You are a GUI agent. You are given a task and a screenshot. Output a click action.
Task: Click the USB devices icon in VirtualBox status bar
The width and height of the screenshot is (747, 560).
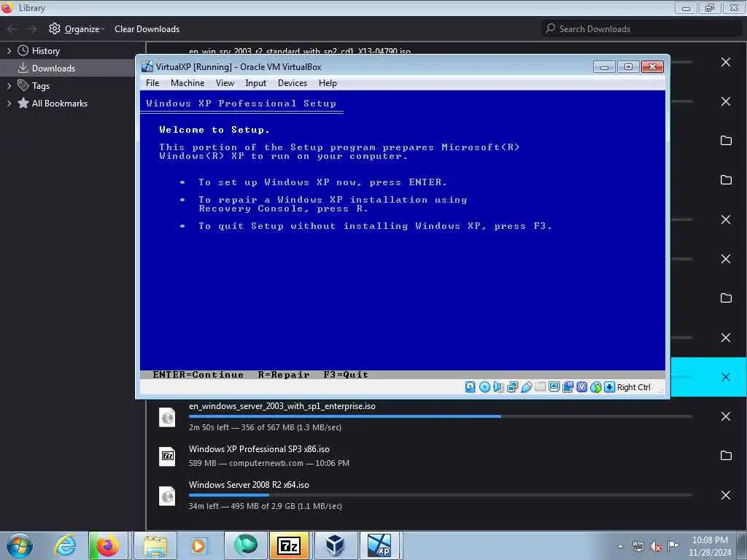526,387
